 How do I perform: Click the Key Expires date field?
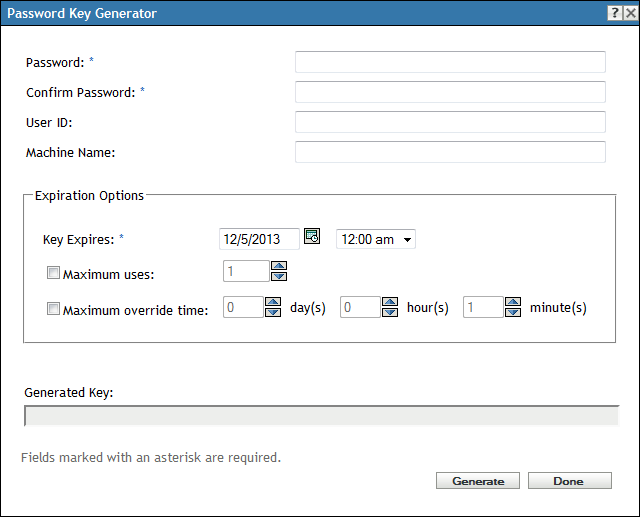click(x=258, y=239)
